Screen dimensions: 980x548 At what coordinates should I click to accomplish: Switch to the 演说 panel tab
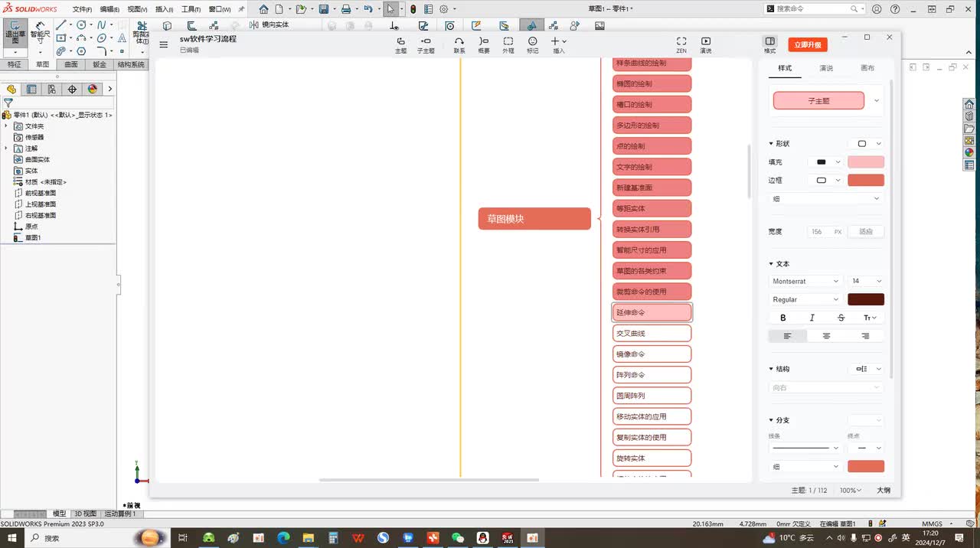(x=826, y=68)
